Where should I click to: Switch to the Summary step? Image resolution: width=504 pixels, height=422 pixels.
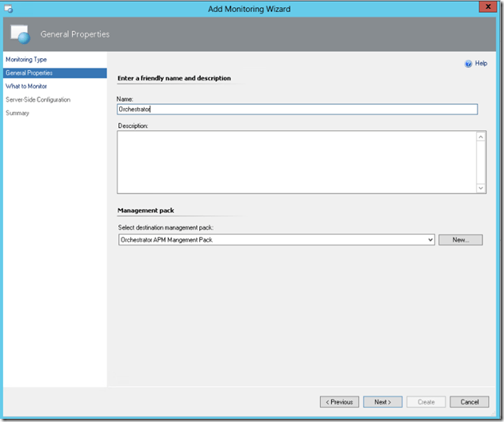[x=18, y=113]
